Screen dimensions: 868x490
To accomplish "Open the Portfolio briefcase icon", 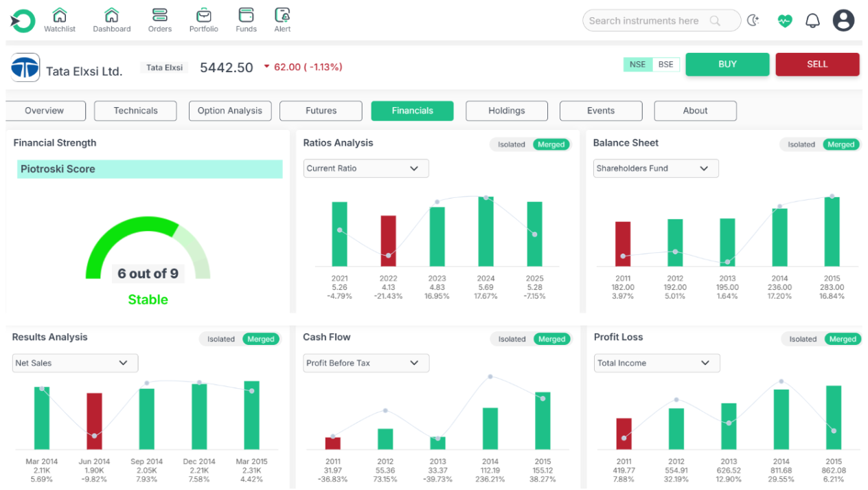I will pos(203,16).
